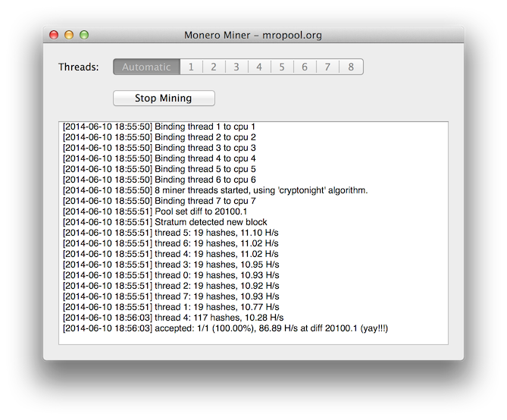Viewport: 507px width, 420px height.
Task: Click log line 'thread 1: 19 hashes, 10.77 H/s'
Action: coord(171,307)
